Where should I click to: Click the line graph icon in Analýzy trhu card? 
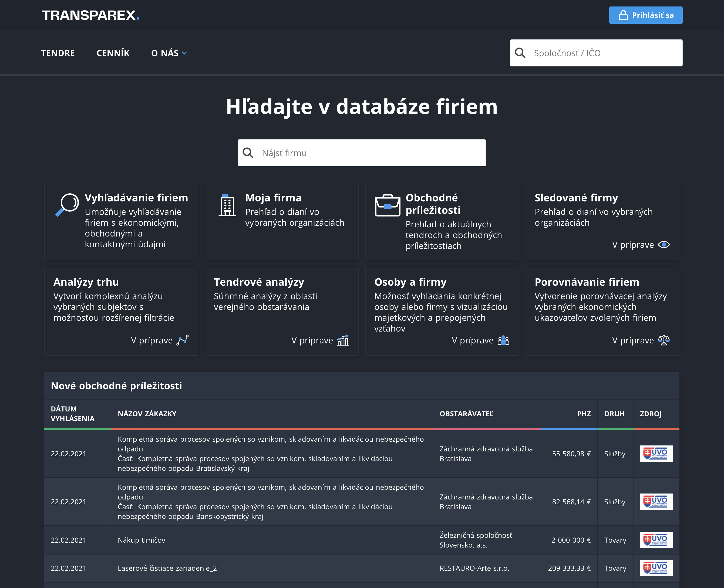[183, 340]
